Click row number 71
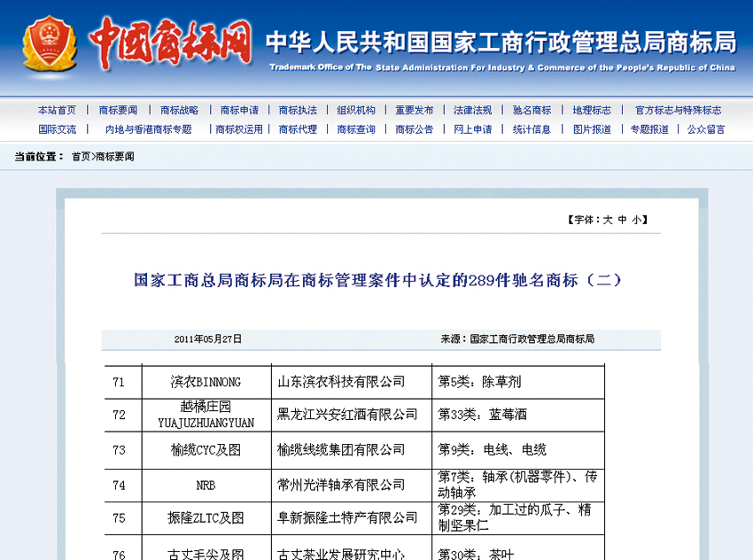Viewport: 753px width, 560px height. pos(119,382)
